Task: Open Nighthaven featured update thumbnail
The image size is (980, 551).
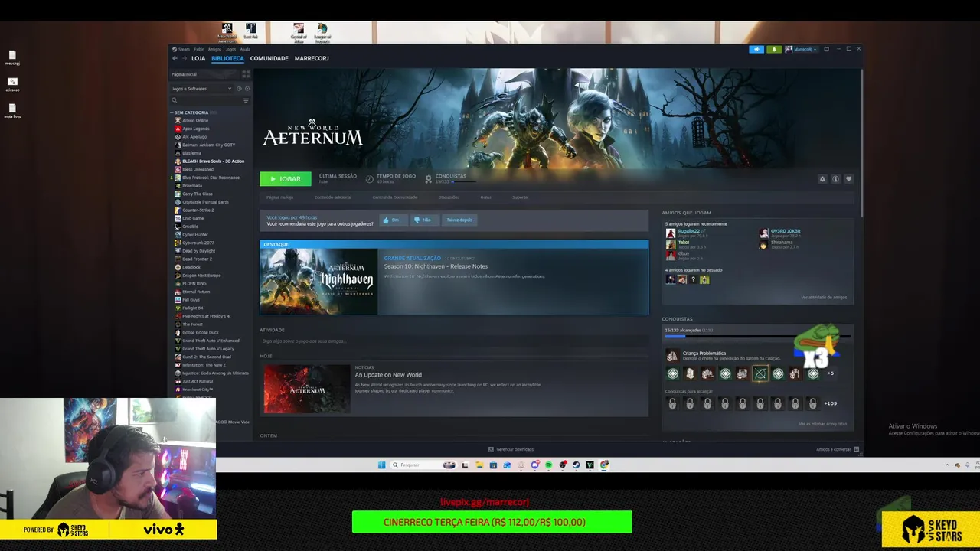Action: (x=318, y=281)
